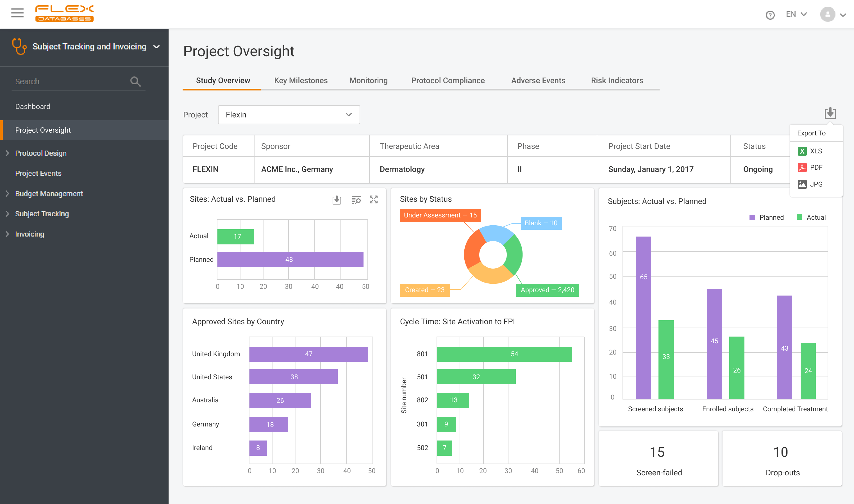
Task: Open the Dashboard sidebar link
Action: pyautogui.click(x=33, y=107)
